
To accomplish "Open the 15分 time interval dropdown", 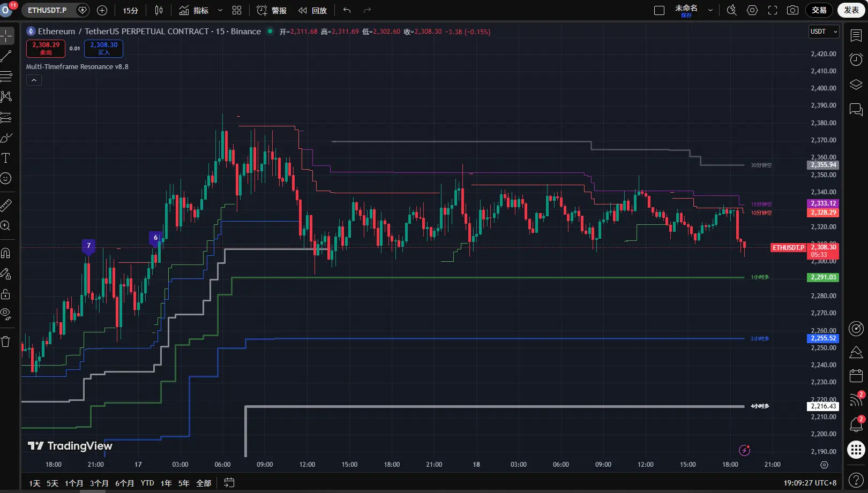I will click(130, 10).
